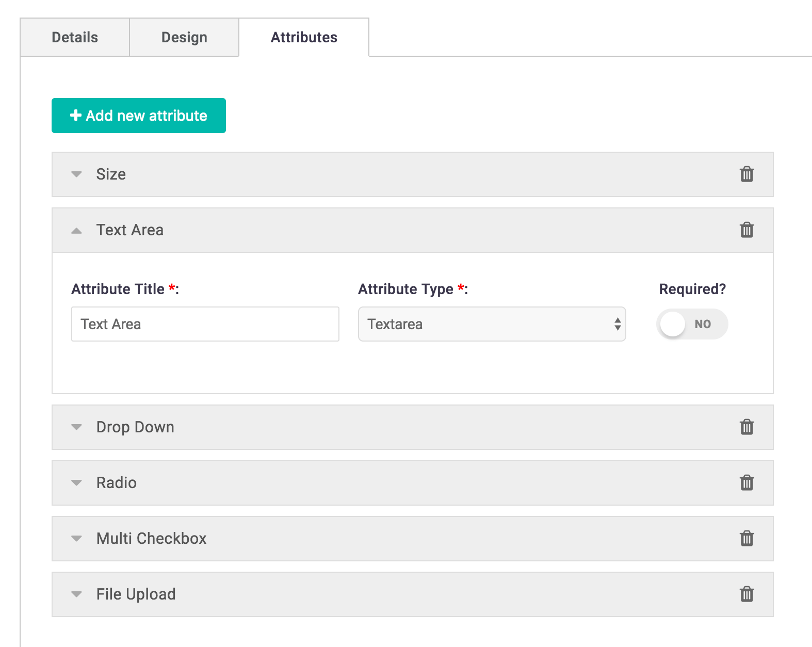The width and height of the screenshot is (812, 647).
Task: Delete the Size attribute via trash icon
Action: tap(746, 174)
